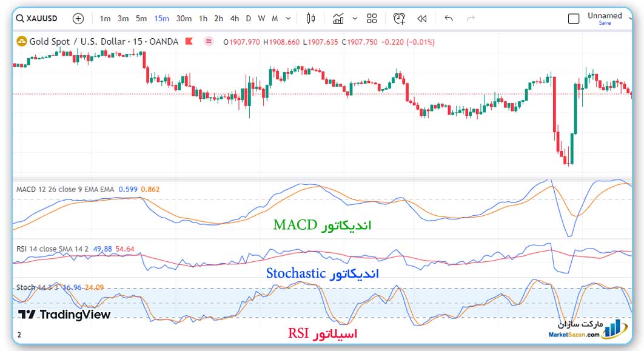Click the OANDA broker flag icon
644x351 pixels.
tap(190, 42)
